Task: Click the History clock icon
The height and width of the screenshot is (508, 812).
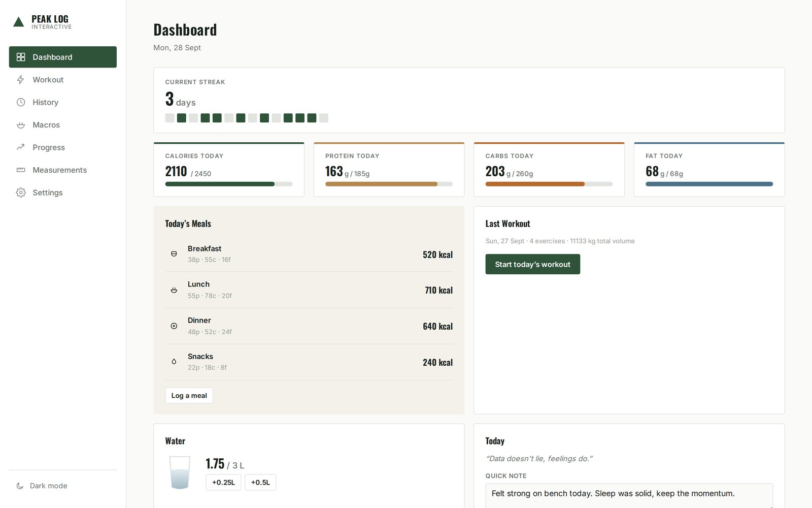Action: coord(21,102)
